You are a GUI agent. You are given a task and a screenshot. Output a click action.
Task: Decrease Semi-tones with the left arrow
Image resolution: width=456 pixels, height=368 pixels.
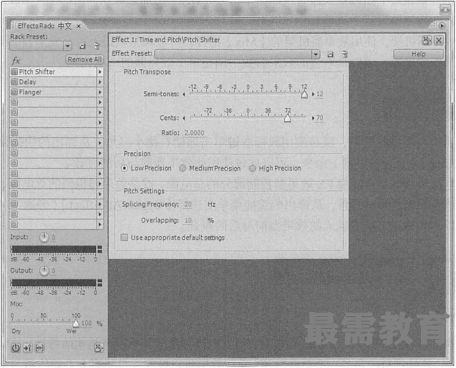(184, 94)
